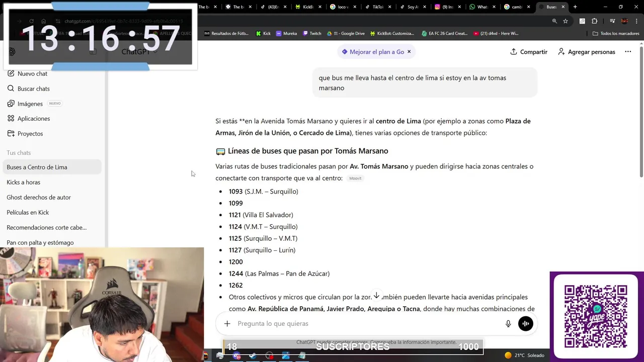Open the Mureka bookmark
The width and height of the screenshot is (644, 362).
286,34
